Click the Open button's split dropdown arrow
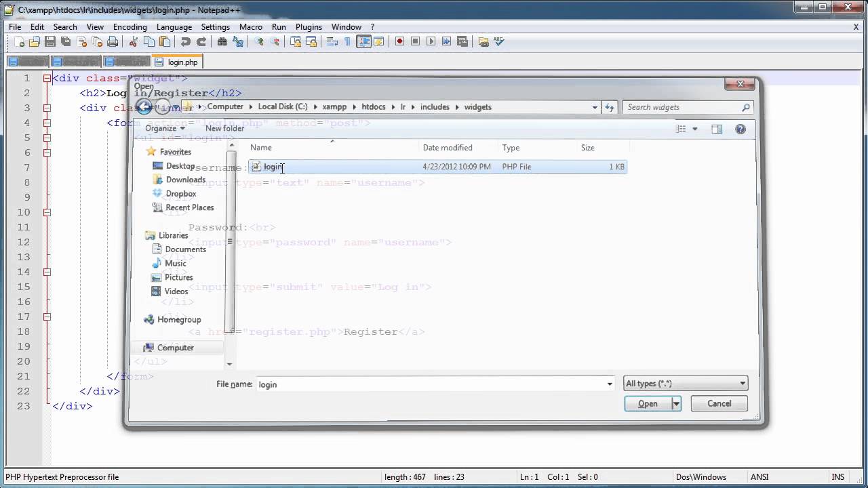The width and height of the screenshot is (868, 488). [676, 403]
